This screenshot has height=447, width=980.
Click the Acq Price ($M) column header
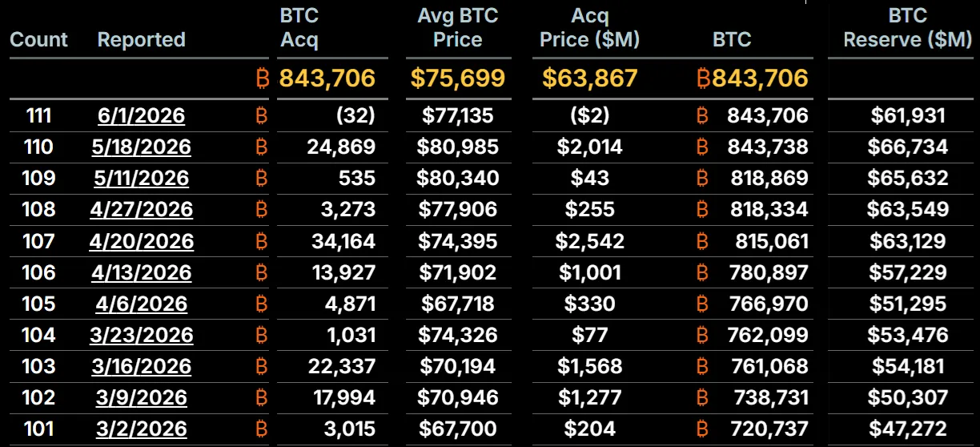click(590, 28)
